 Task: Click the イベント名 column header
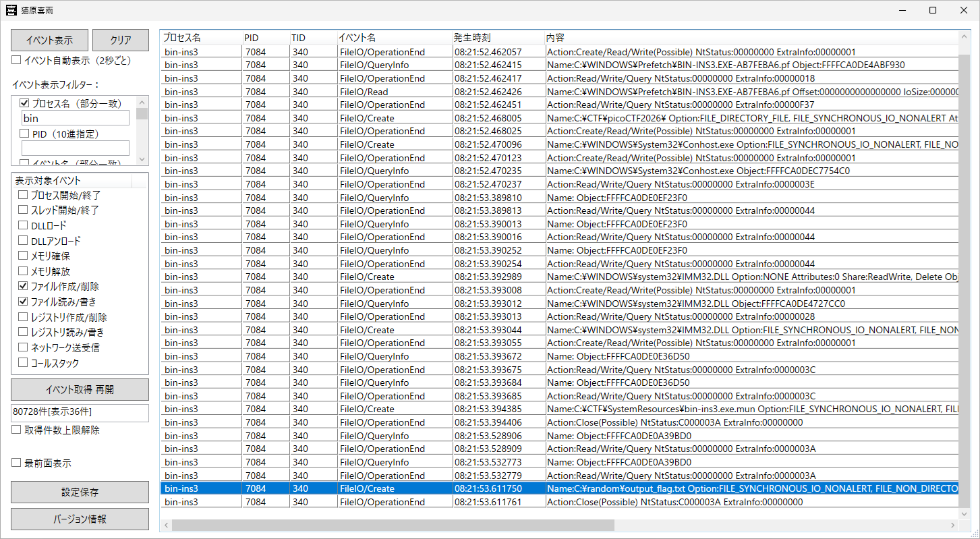click(x=394, y=38)
